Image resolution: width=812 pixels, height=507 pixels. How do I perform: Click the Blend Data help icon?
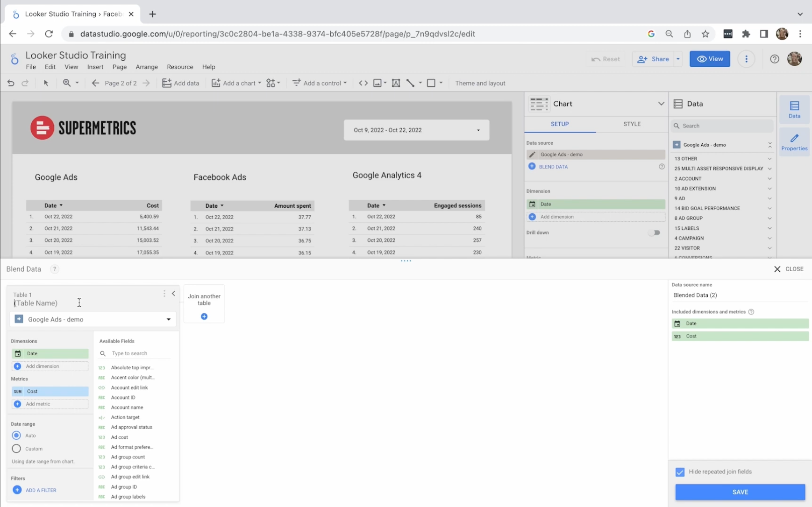click(54, 269)
